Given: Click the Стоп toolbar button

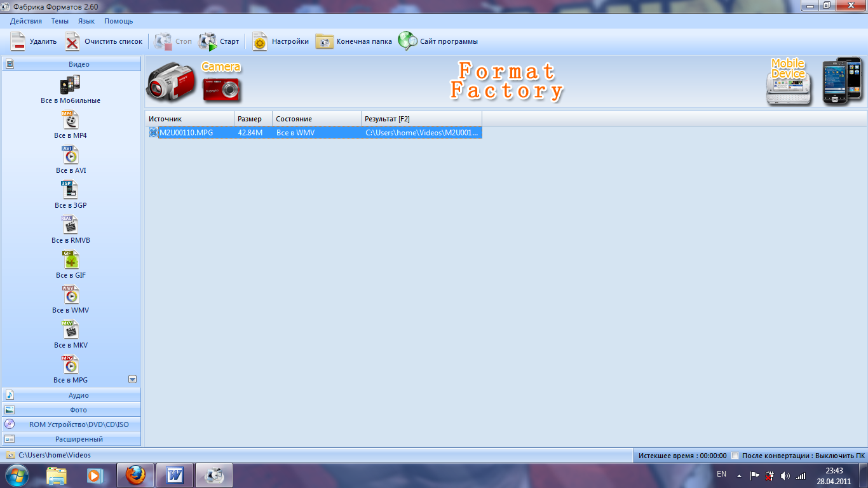Looking at the screenshot, I should [173, 41].
